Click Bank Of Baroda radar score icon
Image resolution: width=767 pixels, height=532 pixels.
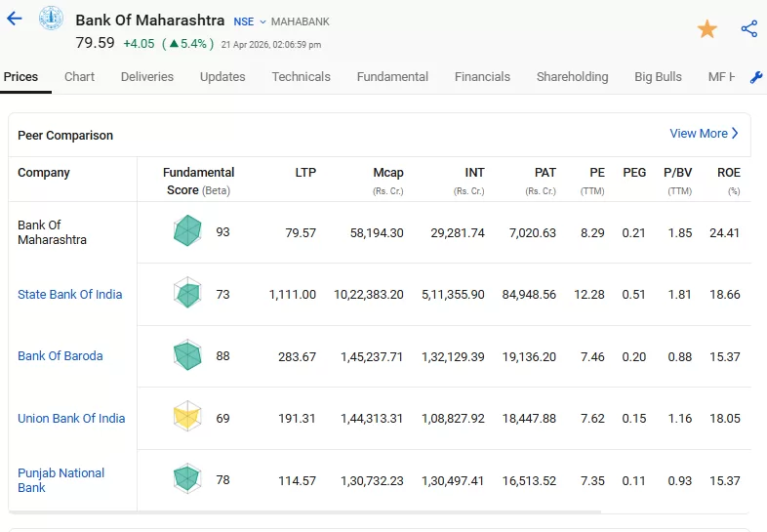(187, 355)
